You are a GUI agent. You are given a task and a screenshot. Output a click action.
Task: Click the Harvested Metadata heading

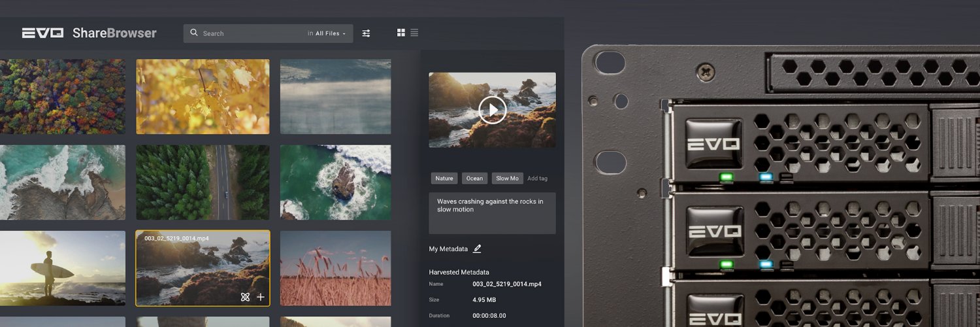click(459, 272)
